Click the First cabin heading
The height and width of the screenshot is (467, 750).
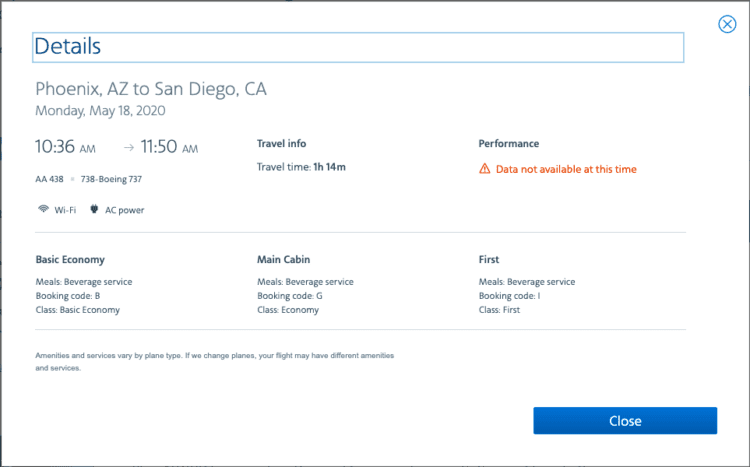[x=489, y=259]
